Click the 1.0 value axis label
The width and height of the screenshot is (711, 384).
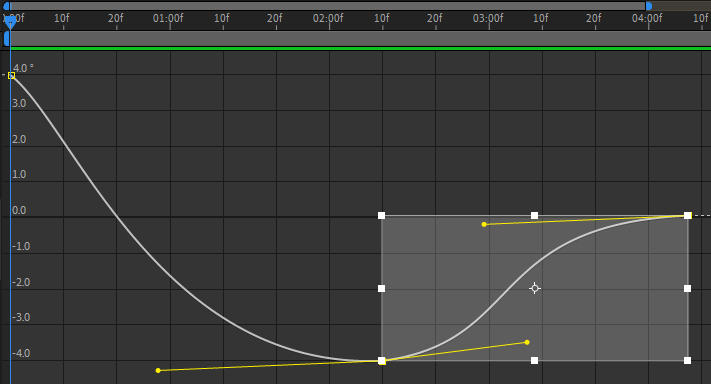coord(19,175)
